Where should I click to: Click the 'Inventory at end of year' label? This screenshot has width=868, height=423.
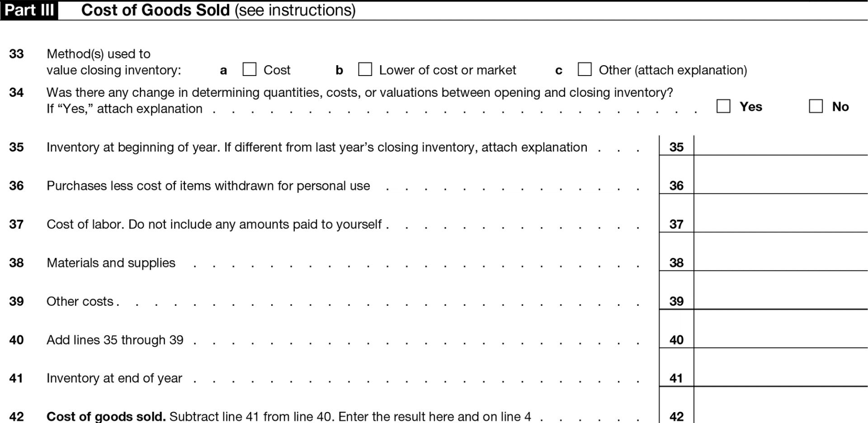coord(114,378)
